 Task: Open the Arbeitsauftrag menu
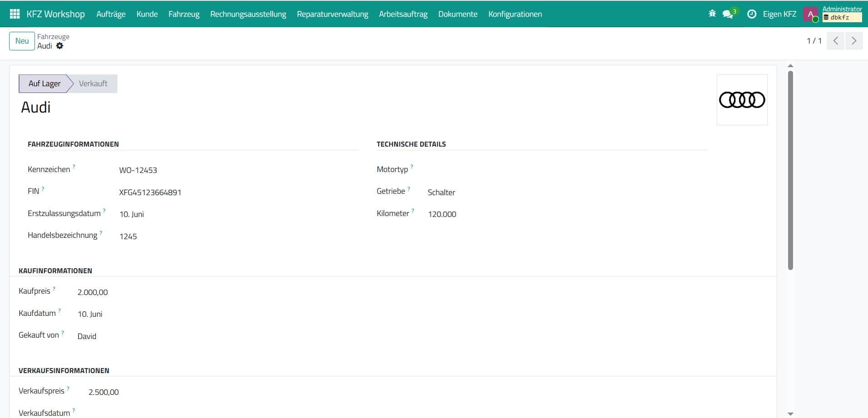(403, 14)
